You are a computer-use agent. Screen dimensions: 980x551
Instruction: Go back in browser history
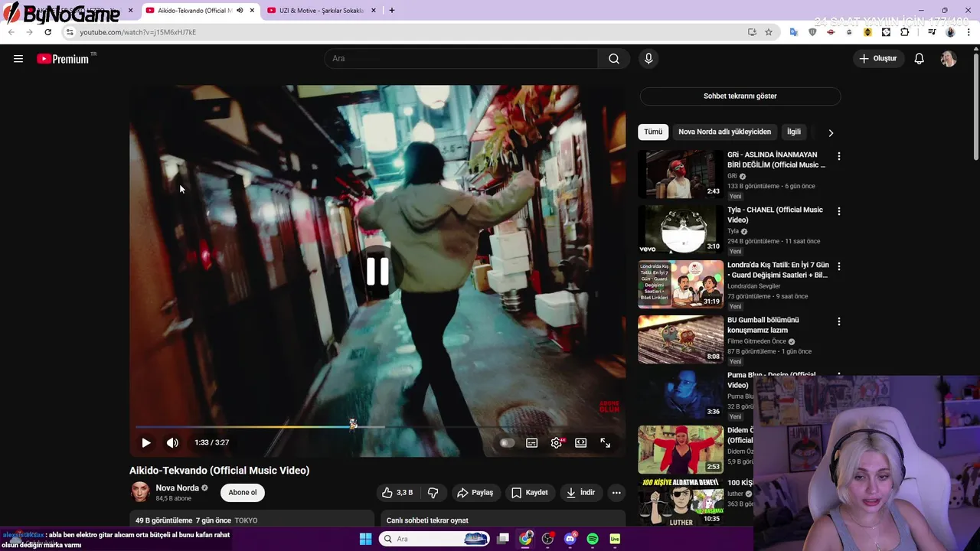(11, 32)
